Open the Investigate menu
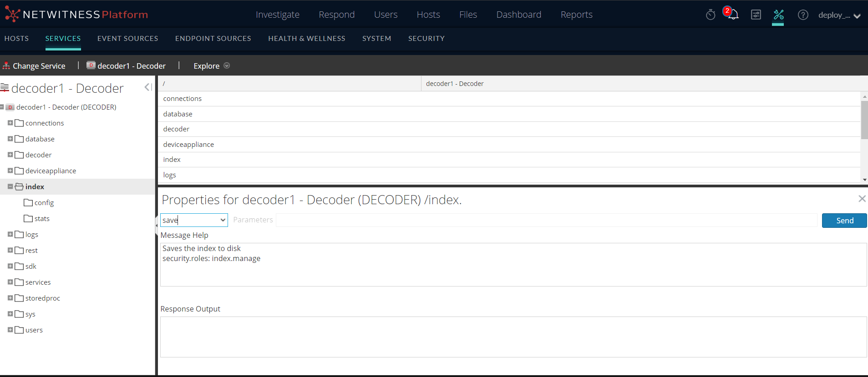The height and width of the screenshot is (377, 868). point(278,15)
